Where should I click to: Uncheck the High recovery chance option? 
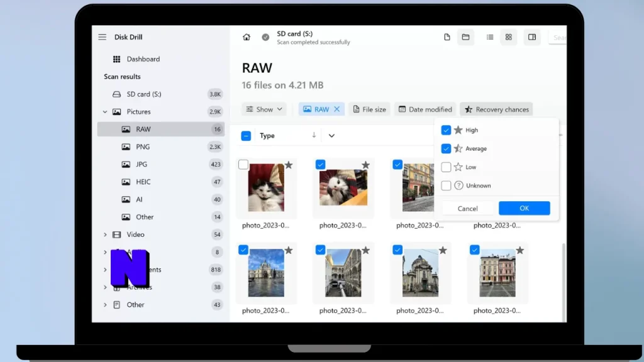(446, 130)
